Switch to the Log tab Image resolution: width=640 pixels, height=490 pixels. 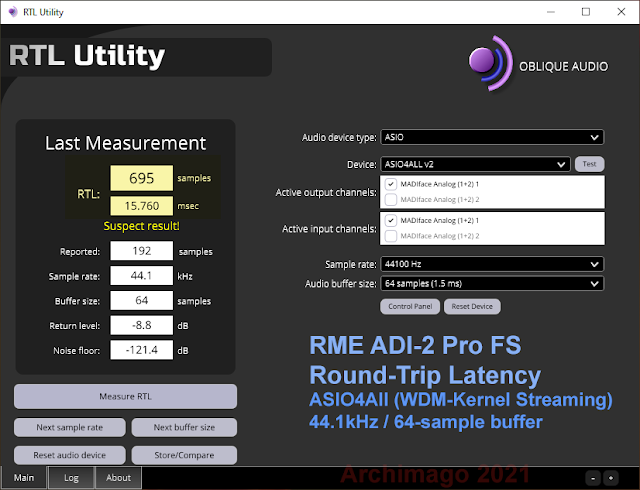point(71,478)
